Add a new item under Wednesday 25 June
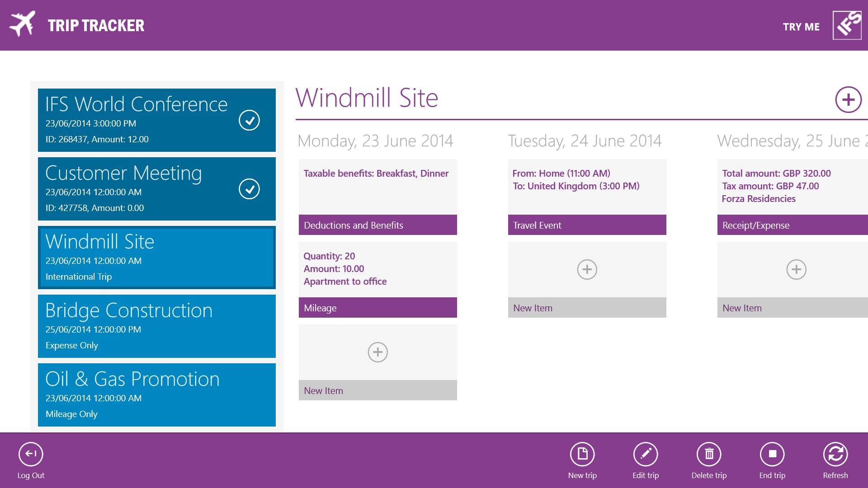 pyautogui.click(x=796, y=270)
